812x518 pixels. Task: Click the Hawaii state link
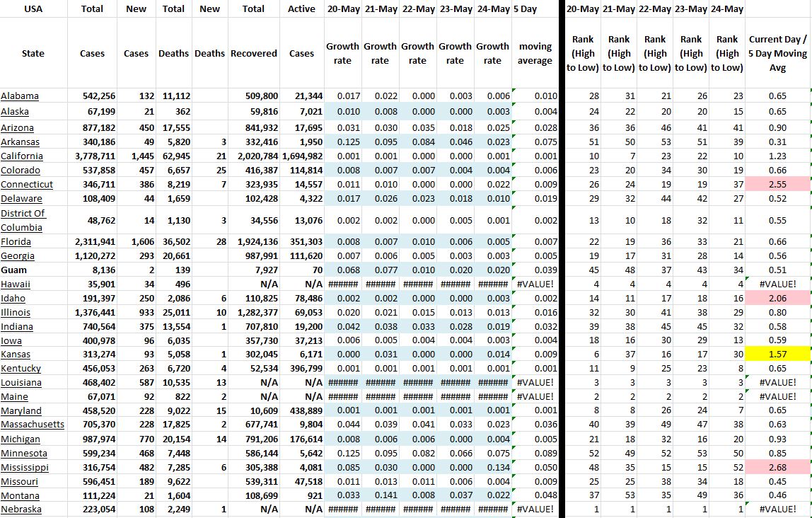(16, 284)
